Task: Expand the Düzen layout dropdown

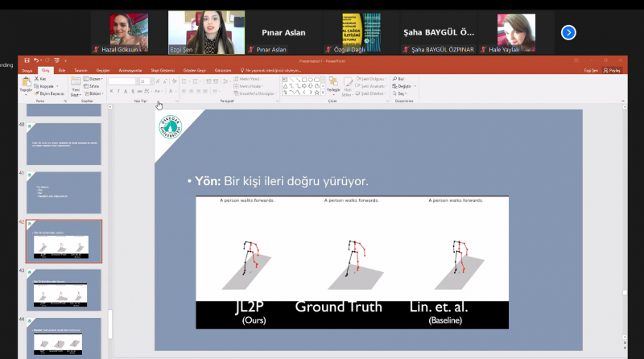Action: coord(93,79)
